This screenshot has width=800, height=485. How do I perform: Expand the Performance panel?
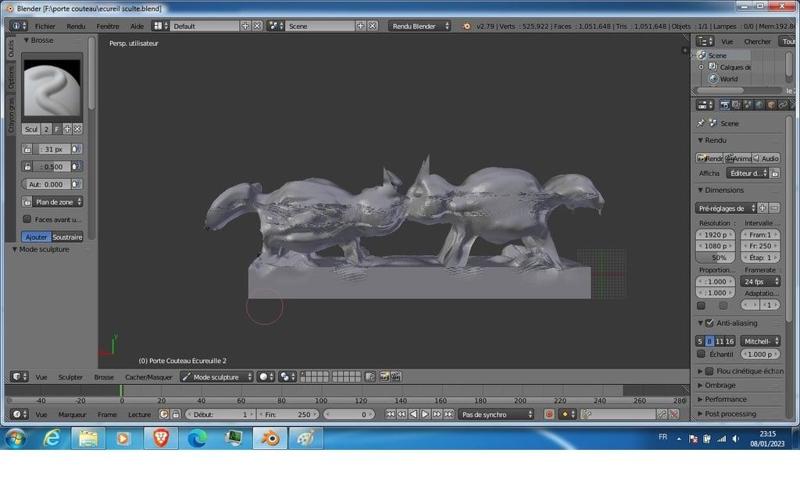[x=725, y=399]
